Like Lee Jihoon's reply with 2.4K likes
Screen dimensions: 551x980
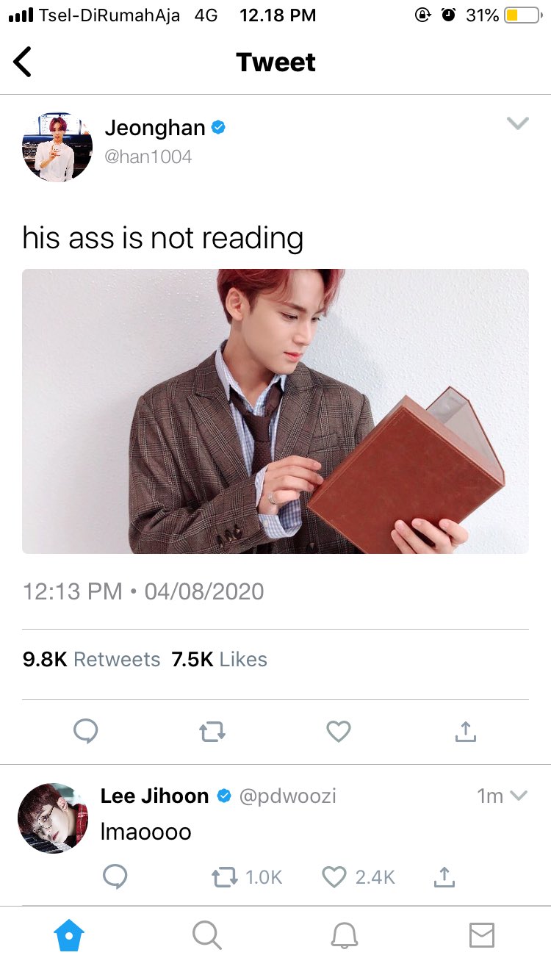coord(359,876)
